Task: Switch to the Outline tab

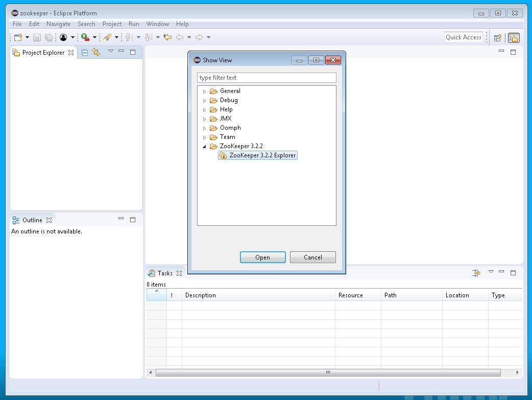Action: pyautogui.click(x=32, y=220)
